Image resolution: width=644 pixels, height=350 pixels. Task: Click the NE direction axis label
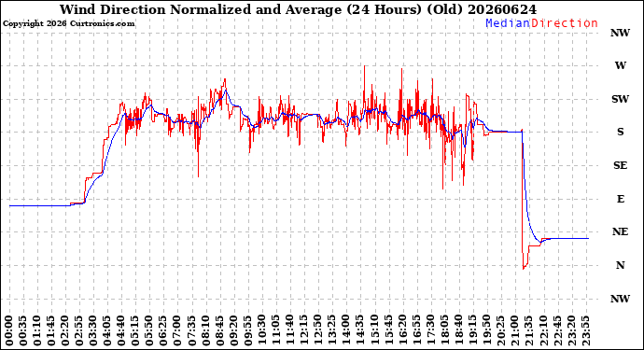point(620,232)
